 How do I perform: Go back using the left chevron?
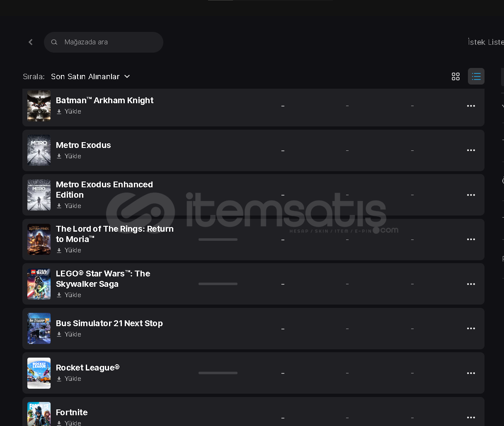[31, 42]
